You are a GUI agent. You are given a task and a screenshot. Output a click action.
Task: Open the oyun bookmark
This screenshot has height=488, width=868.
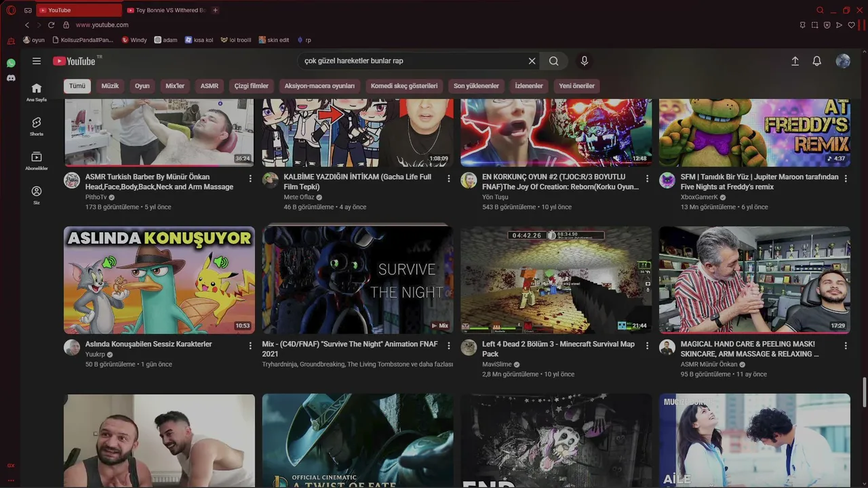point(34,40)
